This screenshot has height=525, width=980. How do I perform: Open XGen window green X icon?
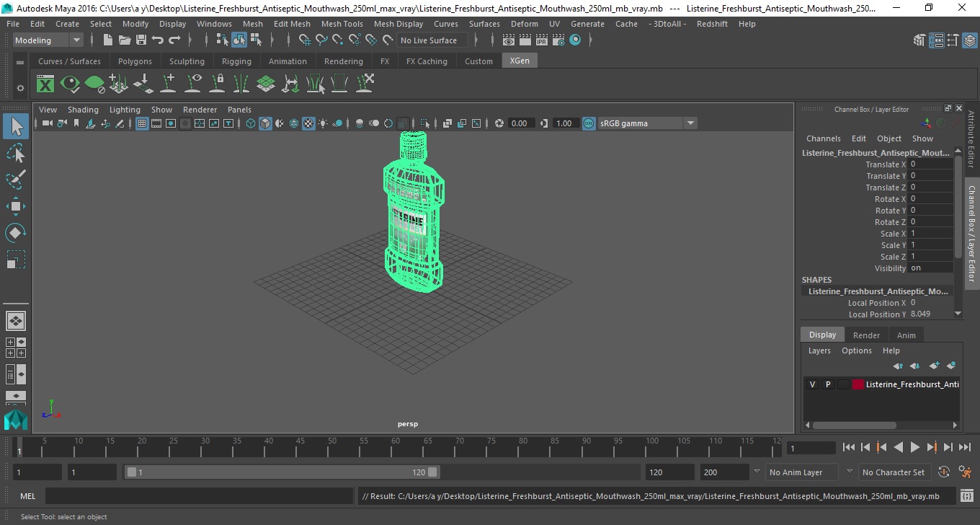click(x=45, y=84)
